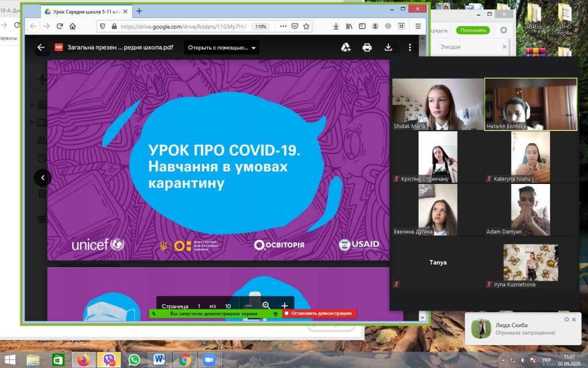Show site tracking protection shield
The width and height of the screenshot is (588, 368).
click(x=102, y=26)
